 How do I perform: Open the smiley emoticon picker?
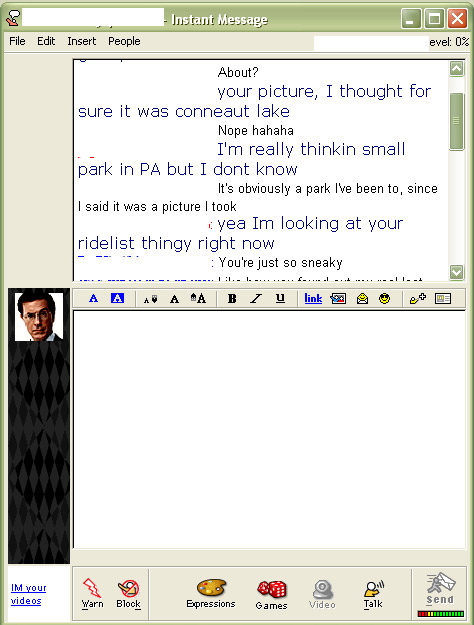click(x=384, y=299)
